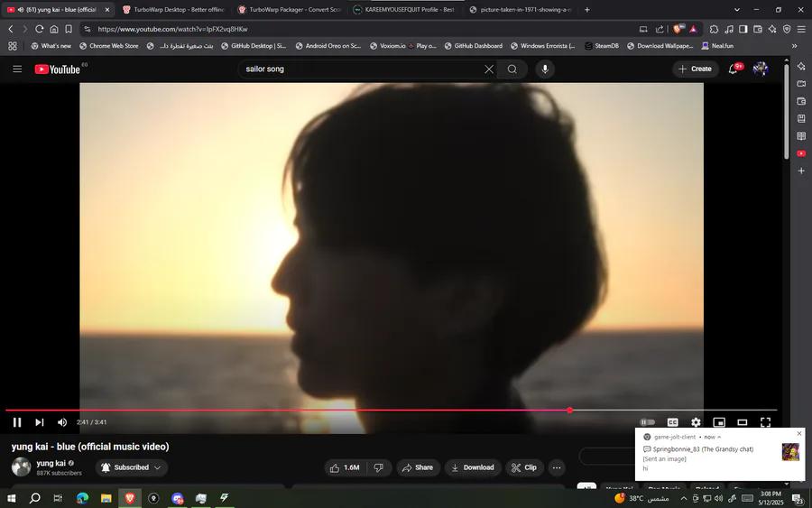Open the Brave main menu
The height and width of the screenshot is (508, 812).
point(801,29)
